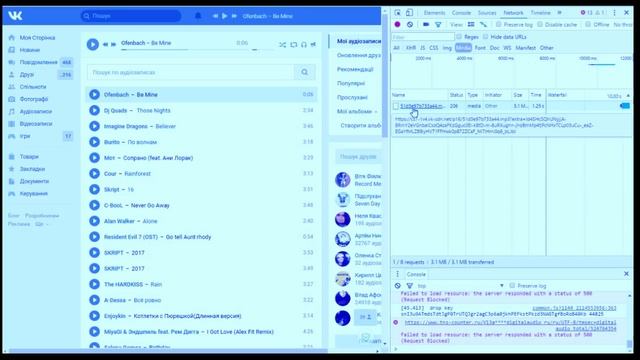This screenshot has width=640, height=360.
Task: Open the Sources tab
Action: coord(487,13)
